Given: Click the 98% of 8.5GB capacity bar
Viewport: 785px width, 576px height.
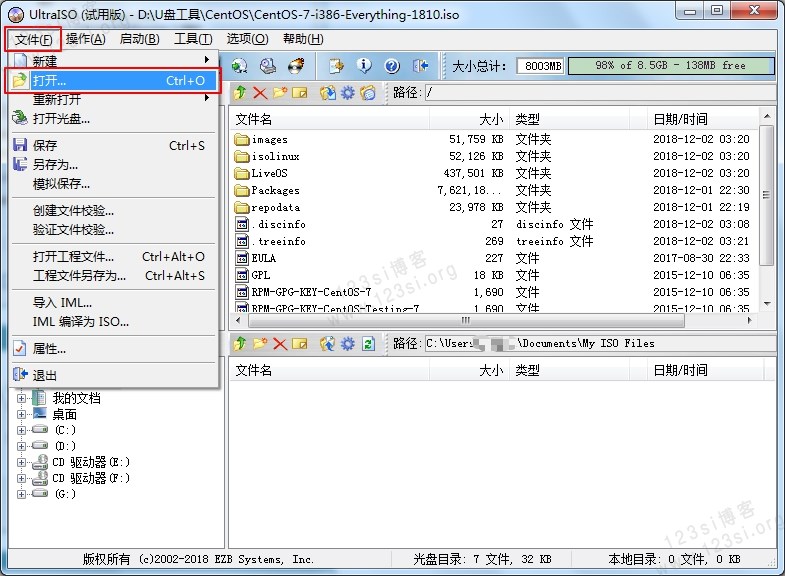Looking at the screenshot, I should click(671, 66).
